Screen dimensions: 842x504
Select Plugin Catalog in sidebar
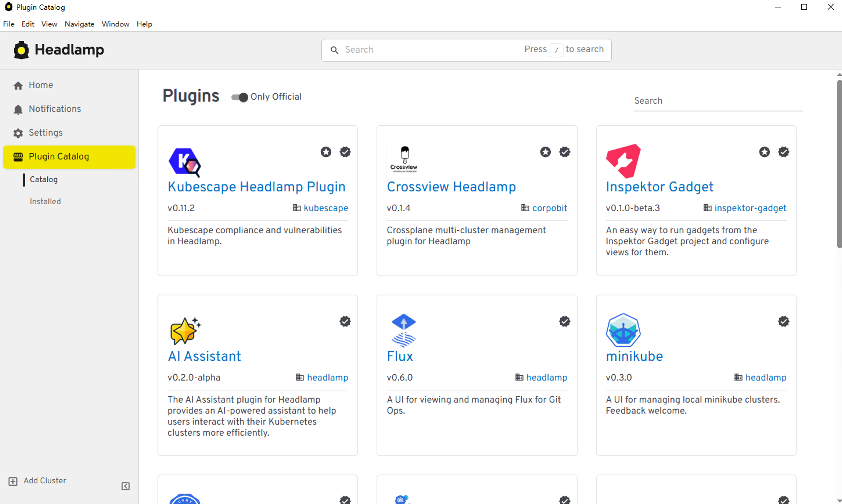click(69, 157)
